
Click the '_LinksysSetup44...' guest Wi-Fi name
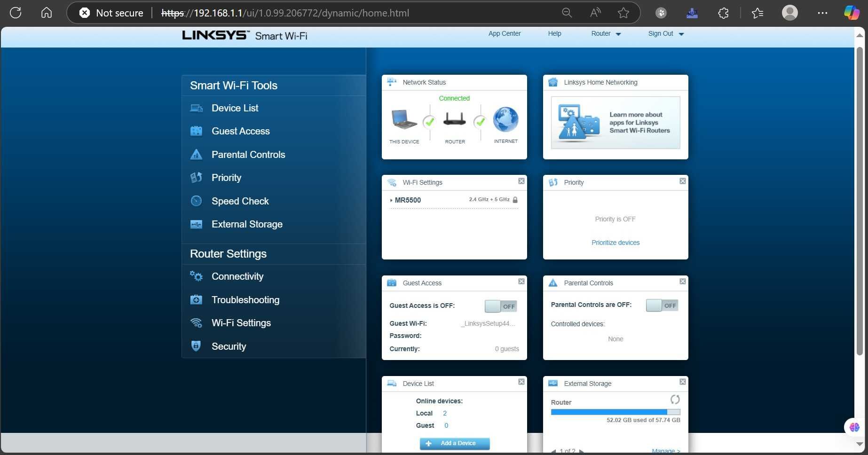[488, 324]
